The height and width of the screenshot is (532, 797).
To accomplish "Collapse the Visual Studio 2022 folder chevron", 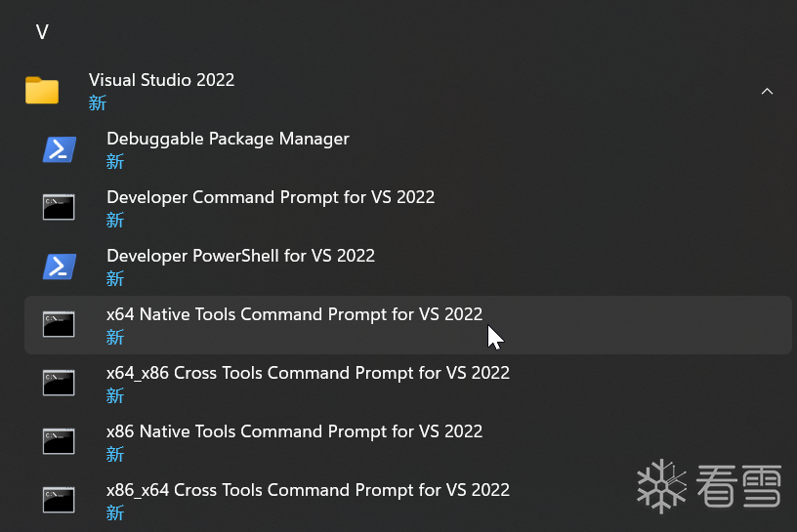I will [767, 91].
